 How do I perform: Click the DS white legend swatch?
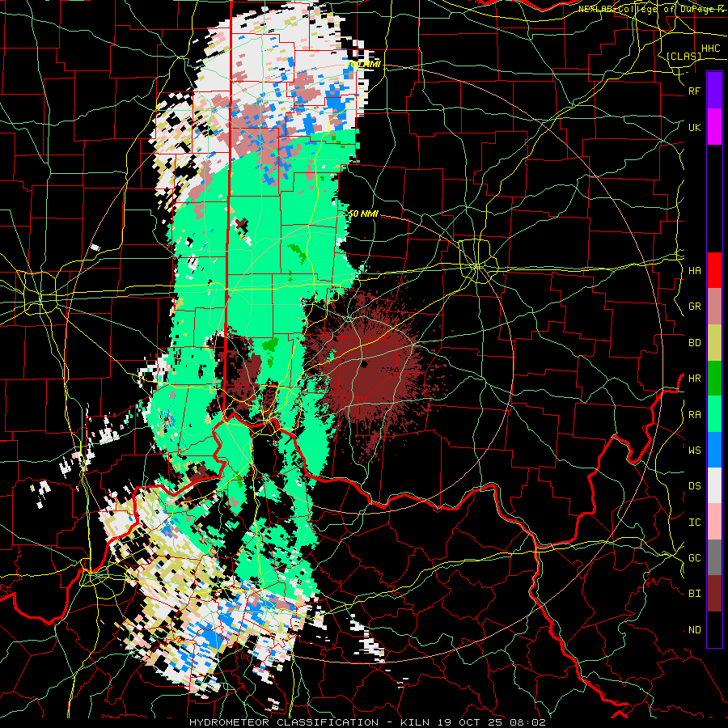[x=714, y=485]
